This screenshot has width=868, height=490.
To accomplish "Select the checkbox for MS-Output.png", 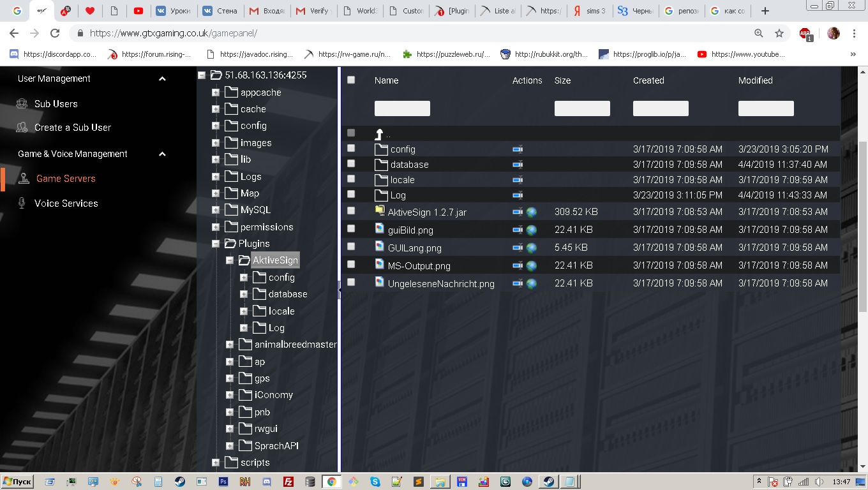I will tap(351, 264).
